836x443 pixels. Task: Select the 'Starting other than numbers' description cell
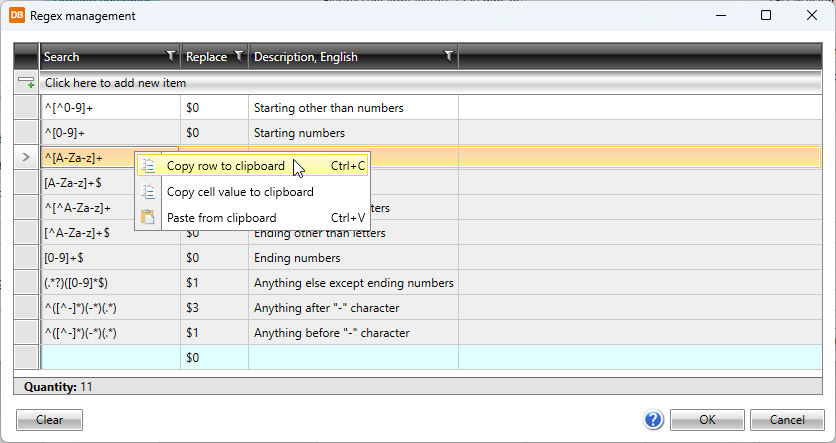(328, 107)
